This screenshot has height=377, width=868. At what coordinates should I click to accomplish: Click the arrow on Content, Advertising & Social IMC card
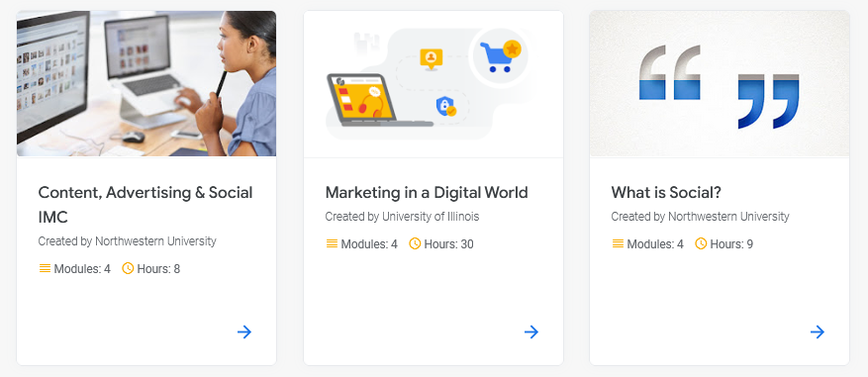244,332
